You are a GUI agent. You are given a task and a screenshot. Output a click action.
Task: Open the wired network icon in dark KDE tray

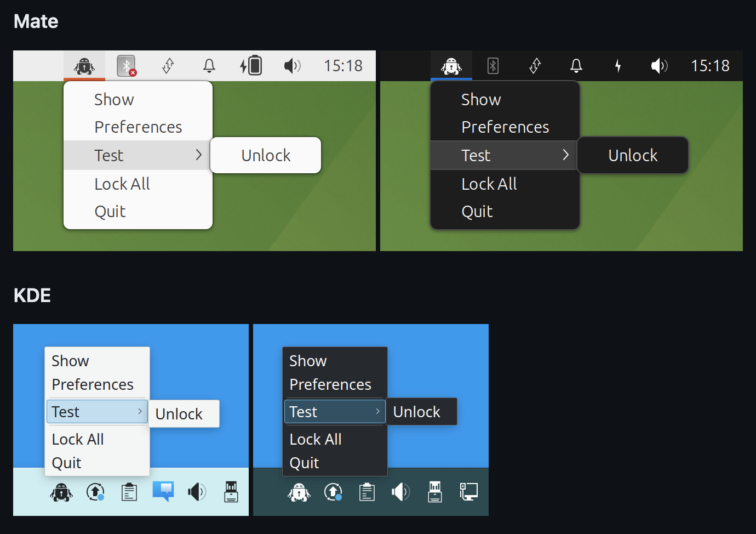[469, 492]
